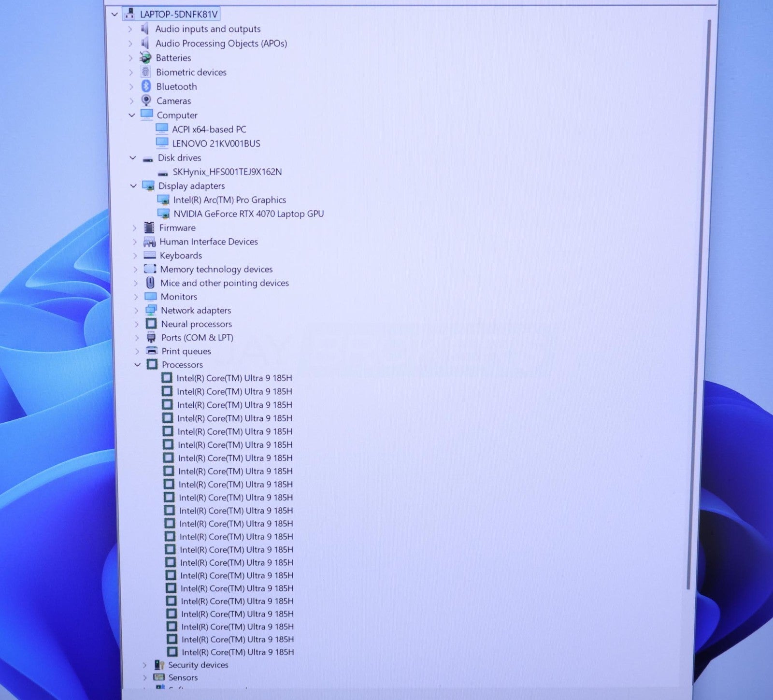Select the SKHynix disk drive entry
The width and height of the screenshot is (773, 700).
point(227,172)
